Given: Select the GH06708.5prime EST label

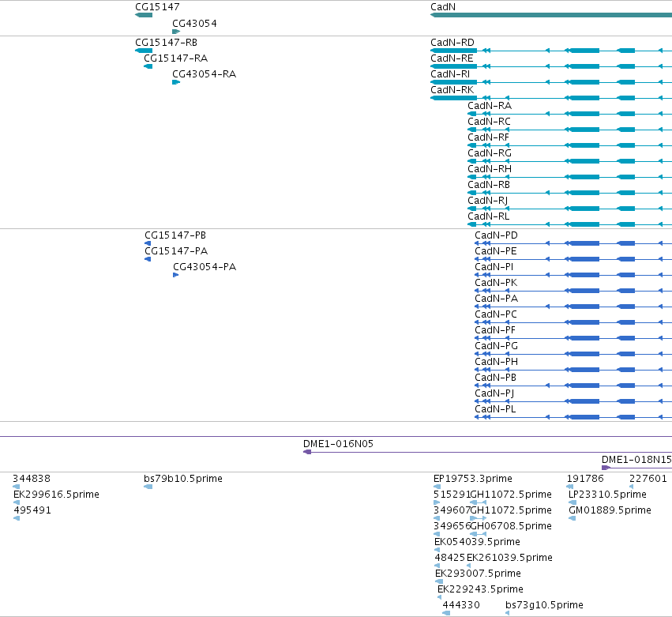Looking at the screenshot, I should coord(511,526).
